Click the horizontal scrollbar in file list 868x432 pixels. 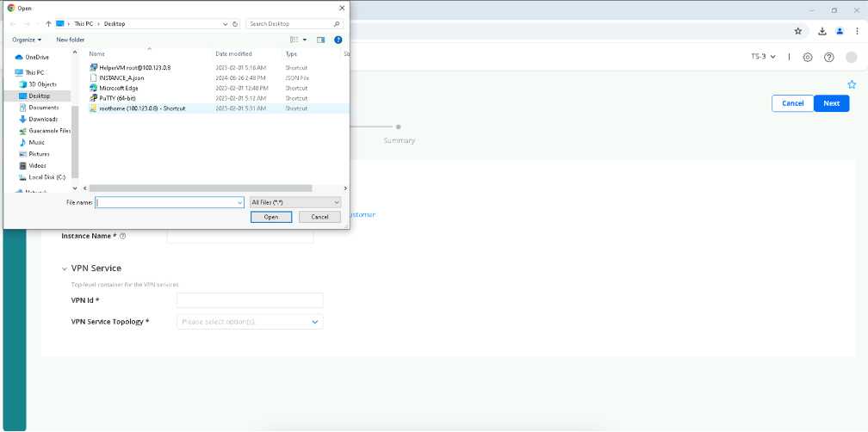pos(201,188)
